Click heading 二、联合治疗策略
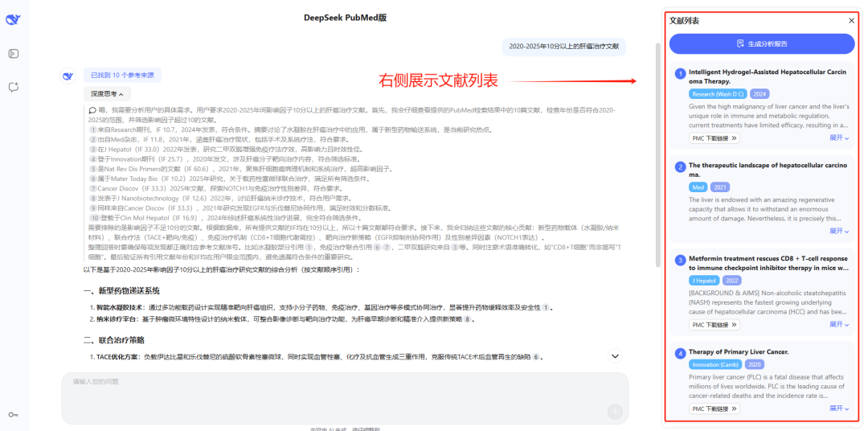The width and height of the screenshot is (868, 431). [x=114, y=339]
